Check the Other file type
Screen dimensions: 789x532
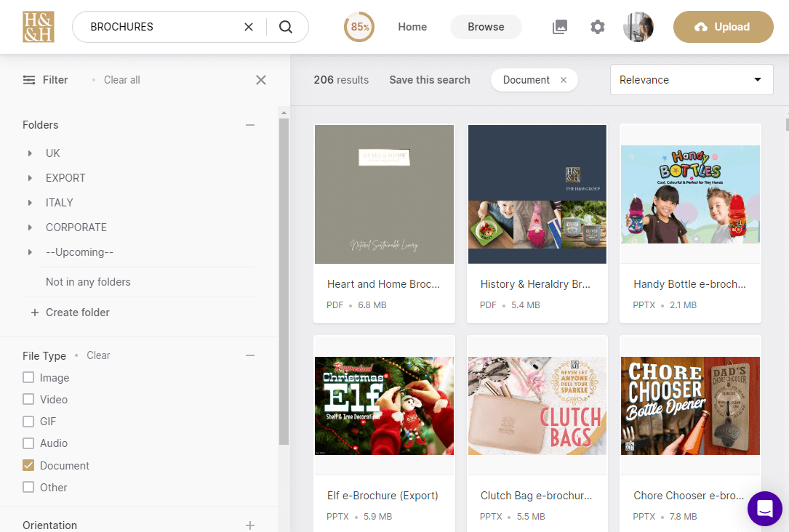(x=28, y=487)
